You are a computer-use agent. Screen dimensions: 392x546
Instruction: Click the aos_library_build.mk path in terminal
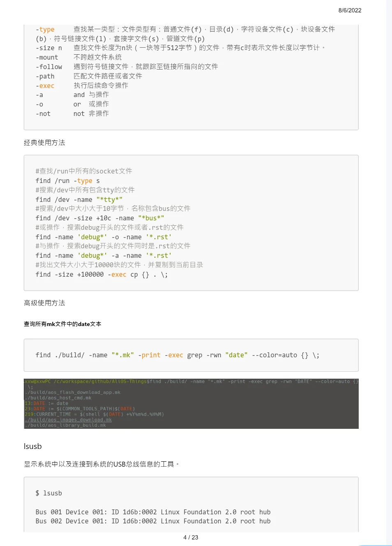(x=66, y=425)
